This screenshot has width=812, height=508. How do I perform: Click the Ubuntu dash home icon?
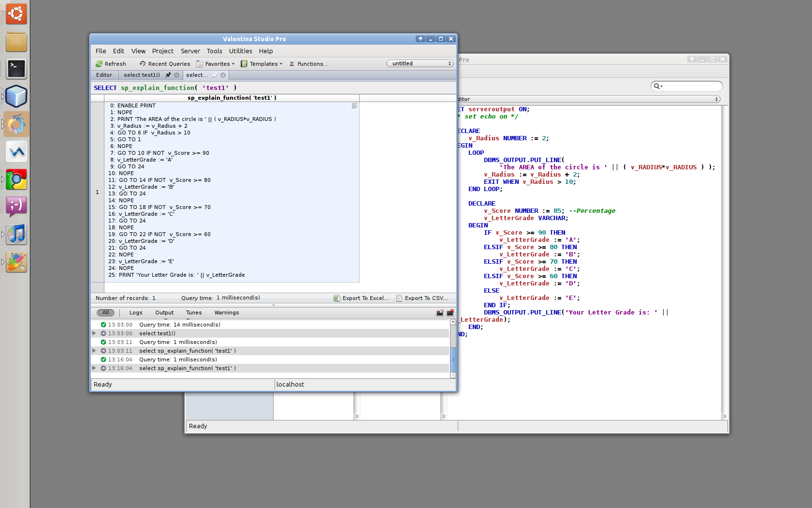point(16,14)
